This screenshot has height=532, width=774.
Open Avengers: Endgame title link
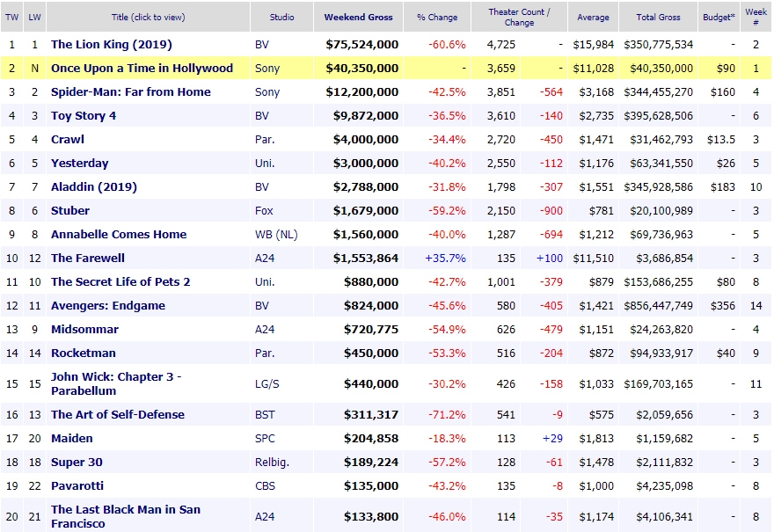click(x=108, y=305)
